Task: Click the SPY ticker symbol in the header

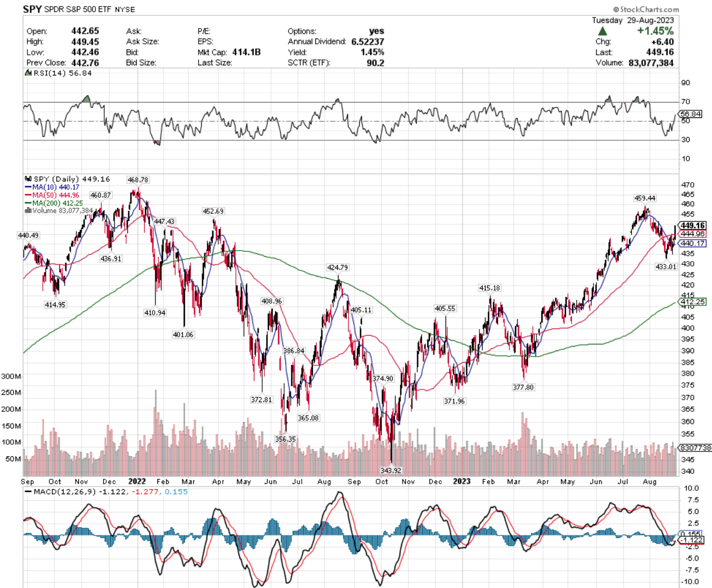Action: pos(32,9)
